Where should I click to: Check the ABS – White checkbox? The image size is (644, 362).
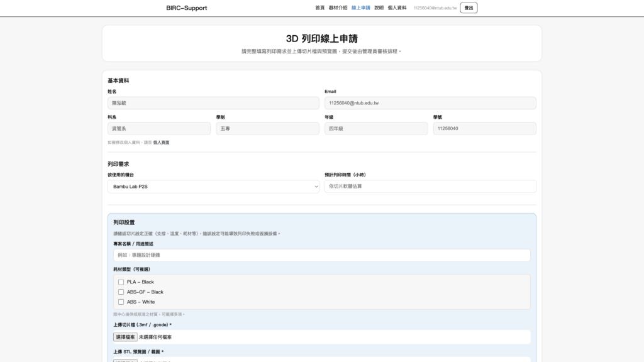coord(121,302)
